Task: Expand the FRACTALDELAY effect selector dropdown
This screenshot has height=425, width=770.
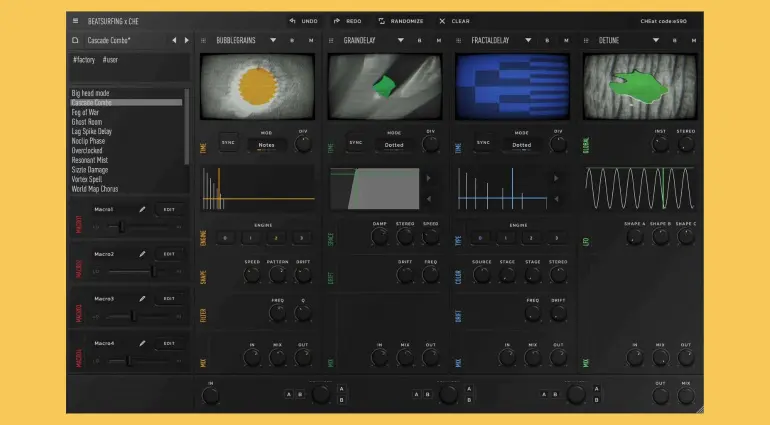Action: (527, 41)
